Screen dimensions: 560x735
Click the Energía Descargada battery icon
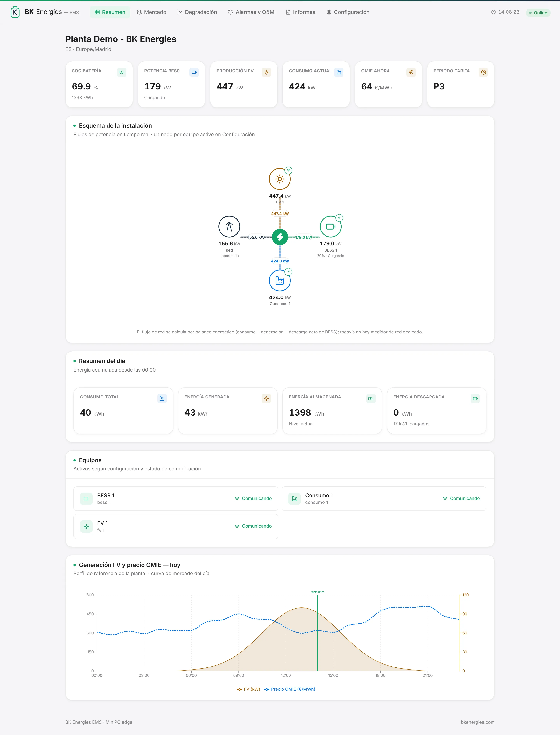[x=475, y=398]
